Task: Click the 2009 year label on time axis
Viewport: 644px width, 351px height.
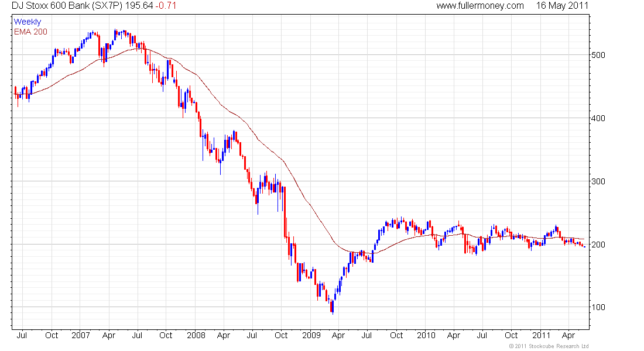Action: 311,335
